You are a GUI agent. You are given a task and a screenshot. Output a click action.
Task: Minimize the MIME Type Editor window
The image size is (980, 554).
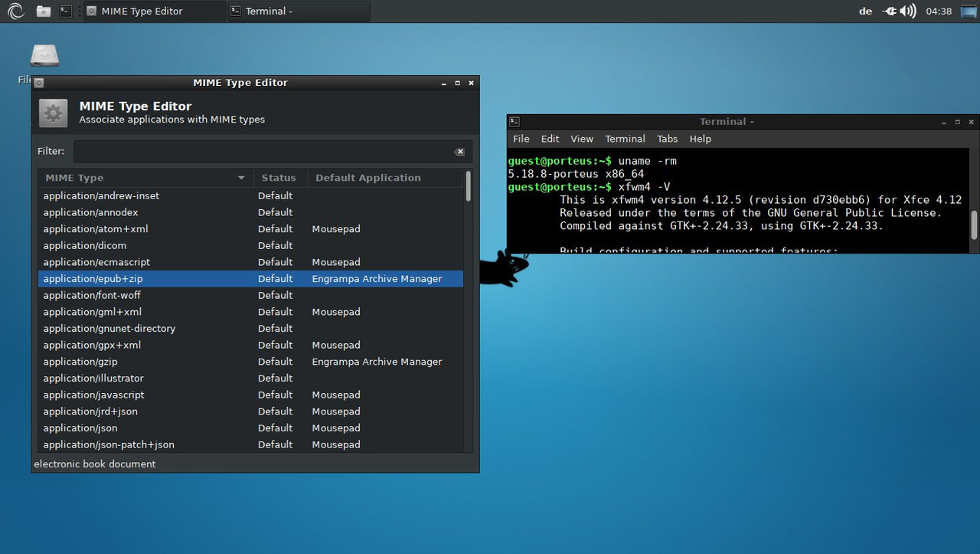coord(444,83)
